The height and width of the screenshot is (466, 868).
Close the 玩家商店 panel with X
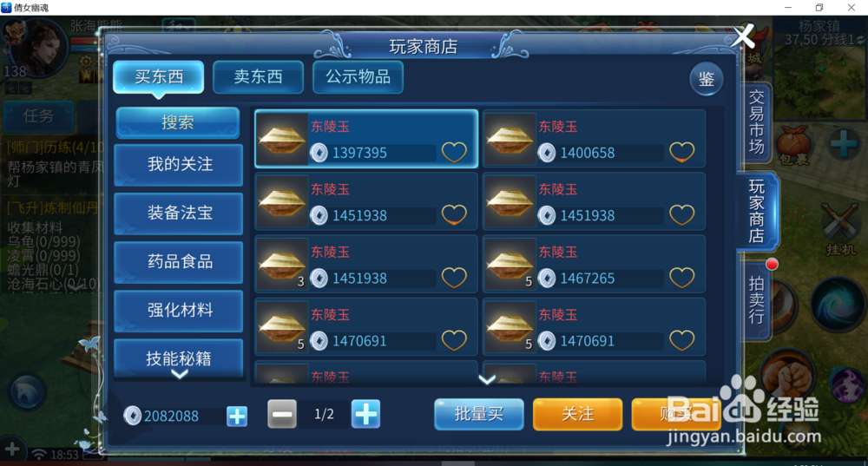click(742, 36)
